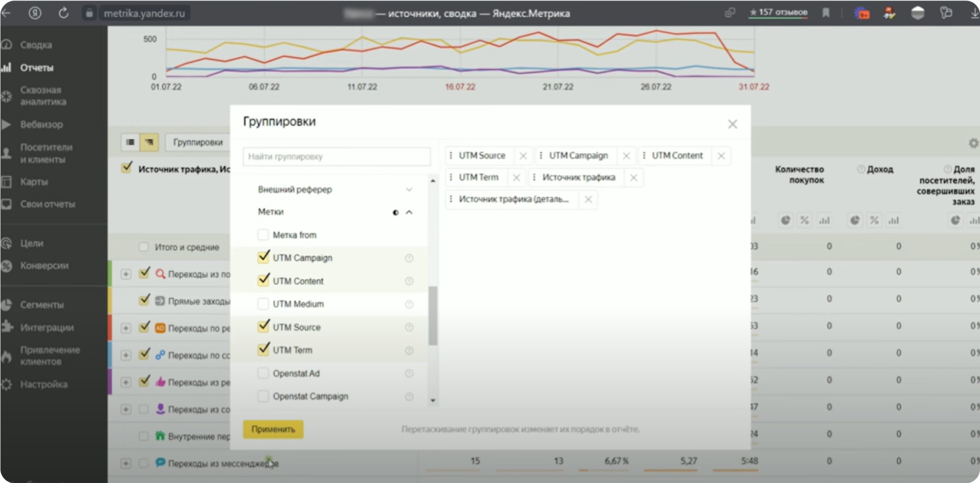Image resolution: width=980 pixels, height=483 pixels.
Task: Open Интеграции in sidebar
Action: coord(47,327)
